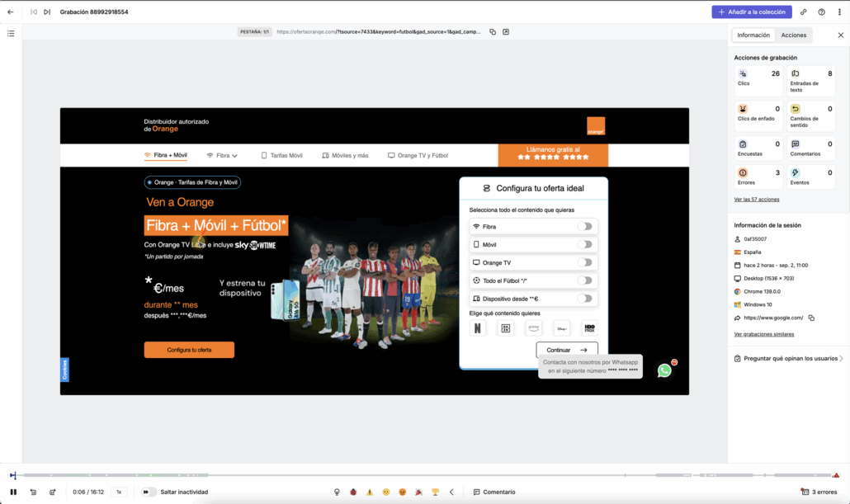Tag moment with the lightbulb icon
This screenshot has height=504, width=850.
(x=337, y=492)
